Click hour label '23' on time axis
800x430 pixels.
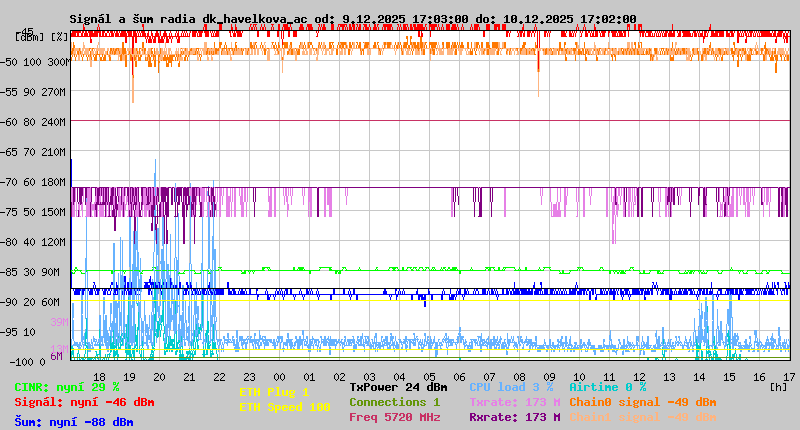coord(249,377)
